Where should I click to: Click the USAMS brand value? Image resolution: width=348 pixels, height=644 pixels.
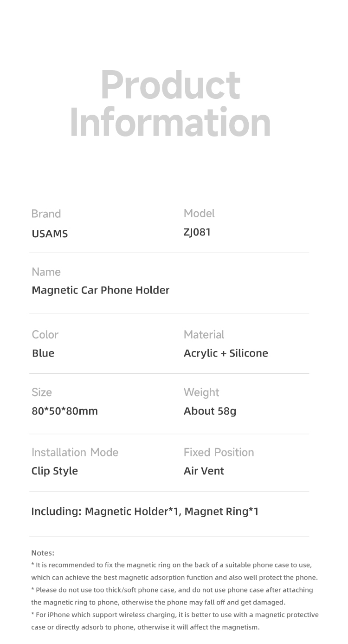coord(50,234)
